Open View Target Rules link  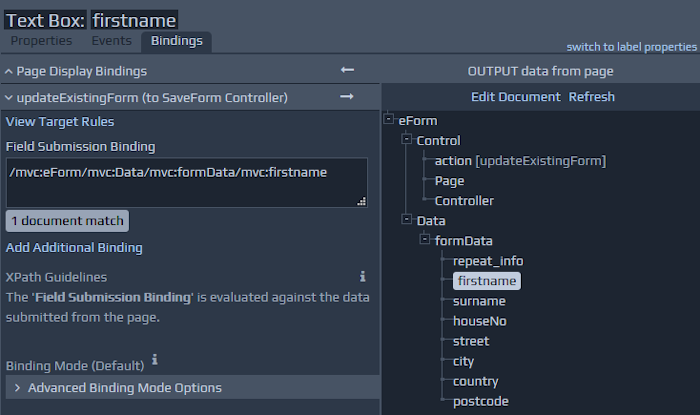[60, 121]
